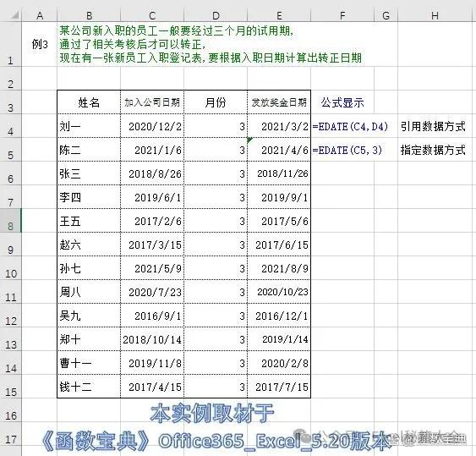
Task: Select the 例3 cell in column A
Action: 39,44
